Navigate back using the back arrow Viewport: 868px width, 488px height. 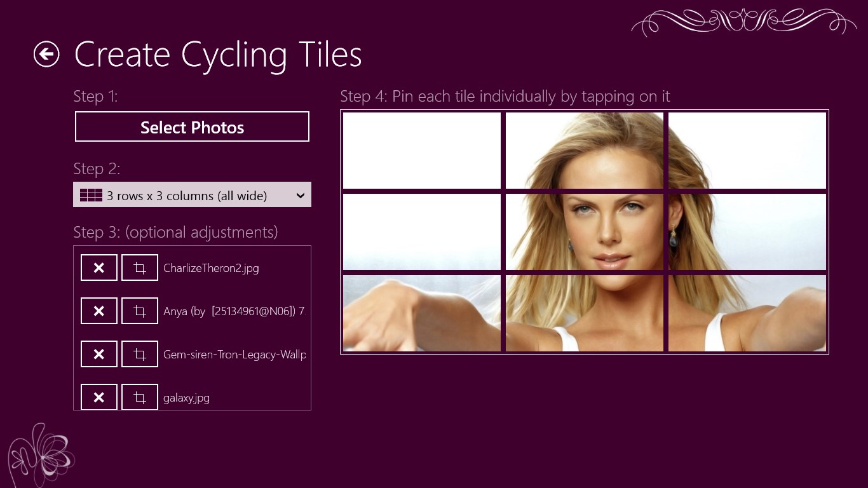tap(46, 55)
